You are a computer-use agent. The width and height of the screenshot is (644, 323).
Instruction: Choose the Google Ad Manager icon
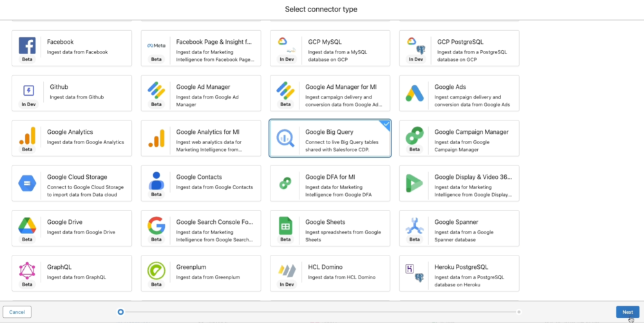pyautogui.click(x=156, y=90)
